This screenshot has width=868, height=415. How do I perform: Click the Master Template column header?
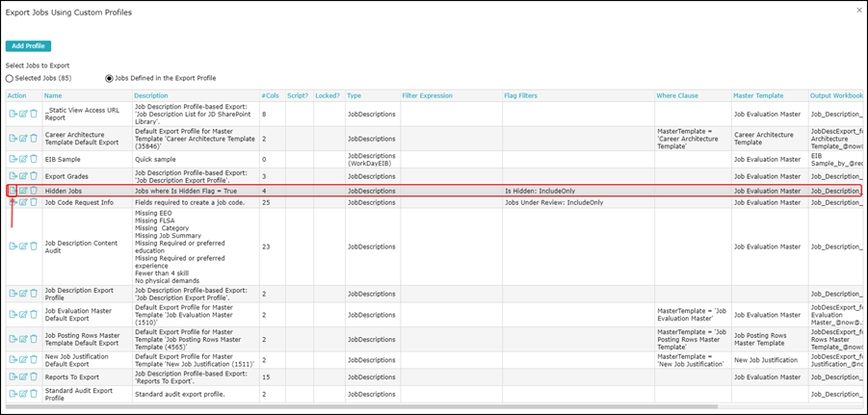[x=757, y=95]
